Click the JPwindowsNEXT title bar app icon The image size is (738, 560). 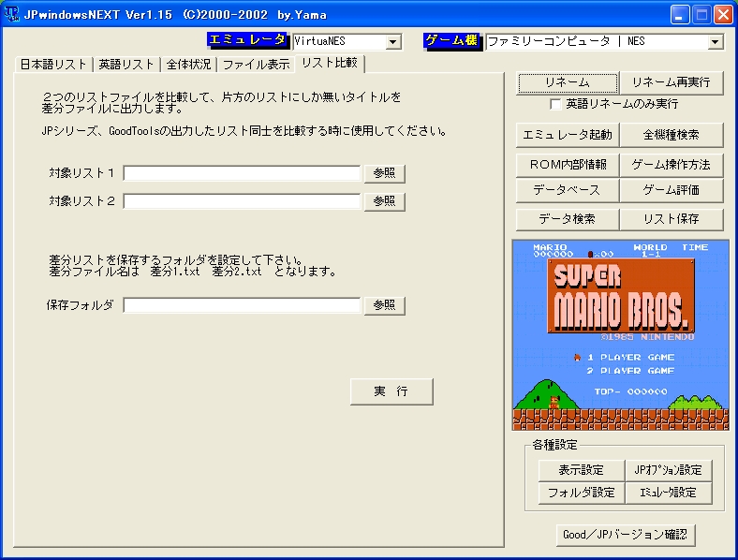click(11, 14)
